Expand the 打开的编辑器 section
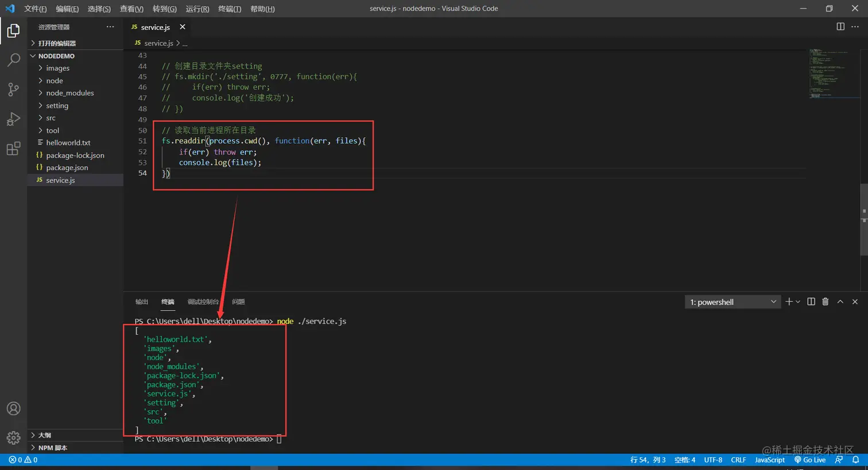This screenshot has width=868, height=470. (x=75, y=43)
